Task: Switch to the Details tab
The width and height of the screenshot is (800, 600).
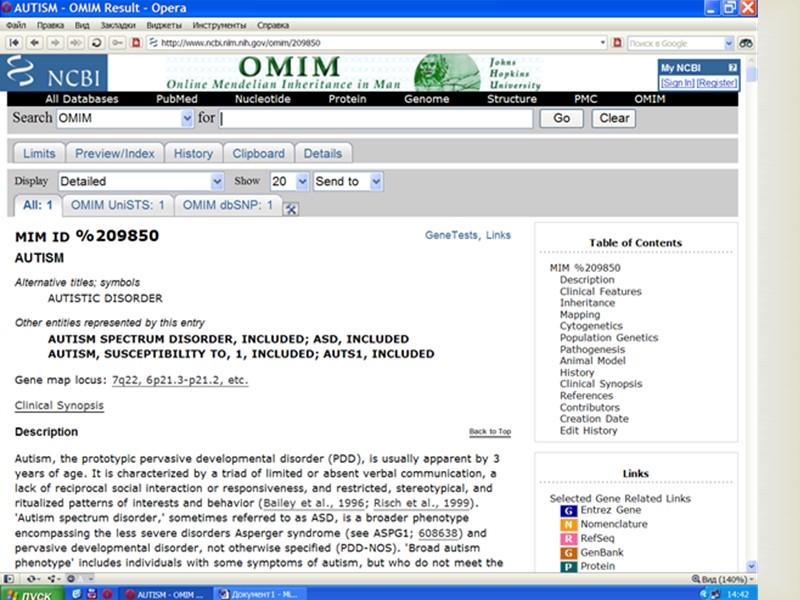Action: (x=322, y=153)
